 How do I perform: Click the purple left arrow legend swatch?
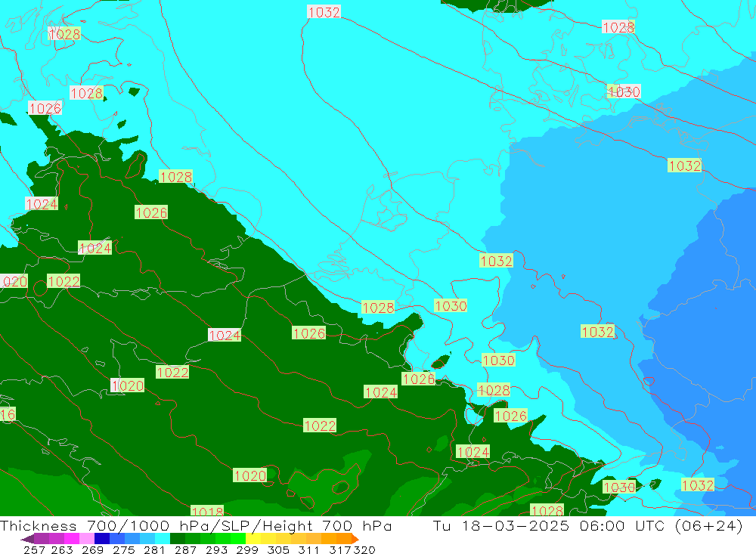click(x=27, y=539)
